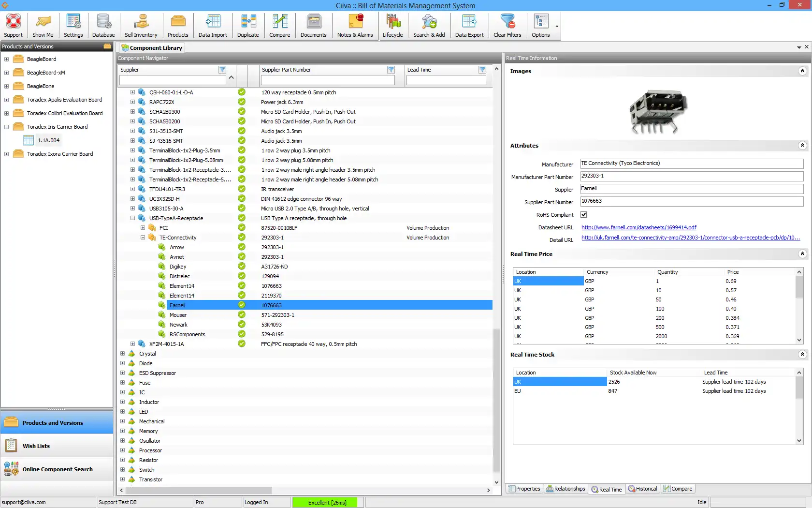The height and width of the screenshot is (508, 812).
Task: Open Notes & Alarms
Action: click(355, 26)
